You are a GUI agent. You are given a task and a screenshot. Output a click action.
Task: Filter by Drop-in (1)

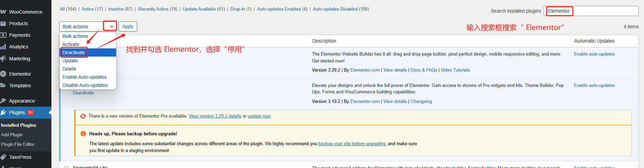tap(241, 9)
